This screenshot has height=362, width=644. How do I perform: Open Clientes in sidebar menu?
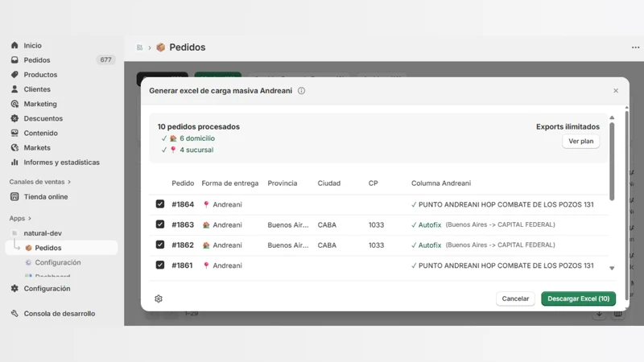click(37, 89)
